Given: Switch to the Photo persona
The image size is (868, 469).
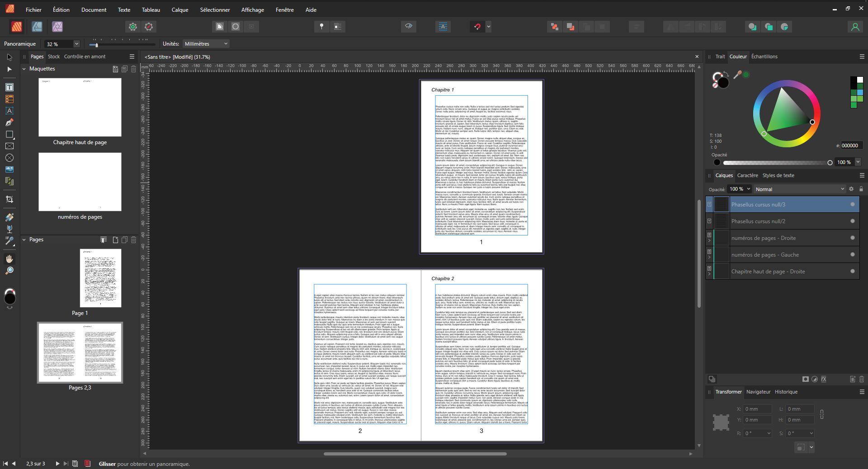Looking at the screenshot, I should pyautogui.click(x=57, y=27).
